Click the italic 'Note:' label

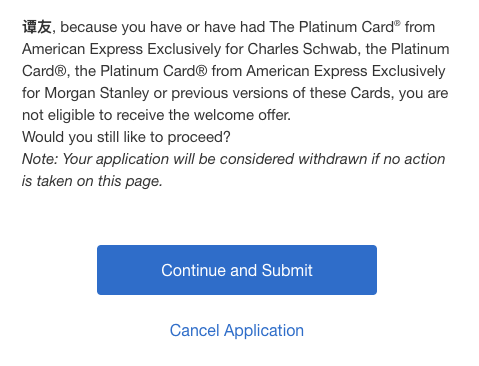[40, 159]
